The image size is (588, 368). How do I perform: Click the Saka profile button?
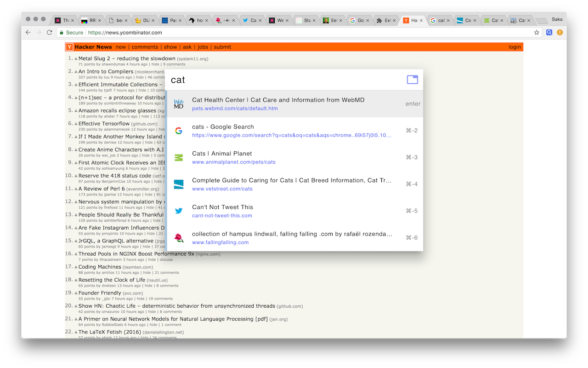[557, 19]
